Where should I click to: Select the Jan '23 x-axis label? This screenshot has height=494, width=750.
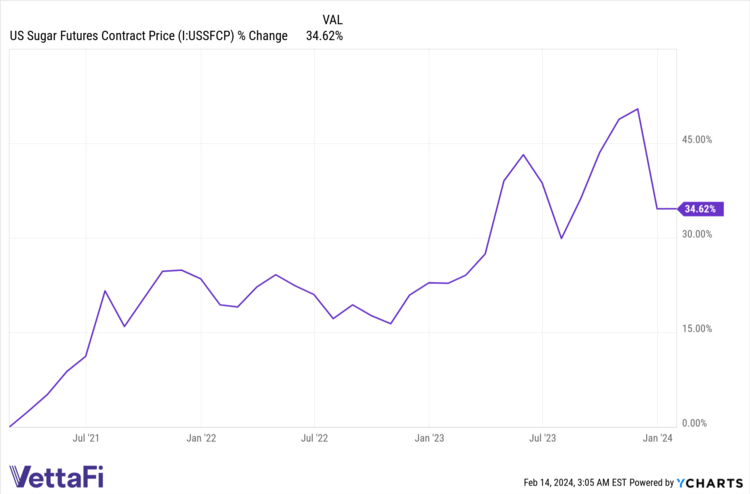click(x=429, y=438)
